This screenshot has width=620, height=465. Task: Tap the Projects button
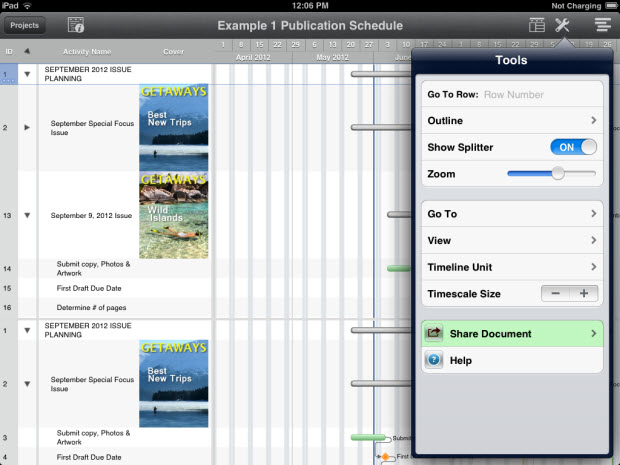24,25
